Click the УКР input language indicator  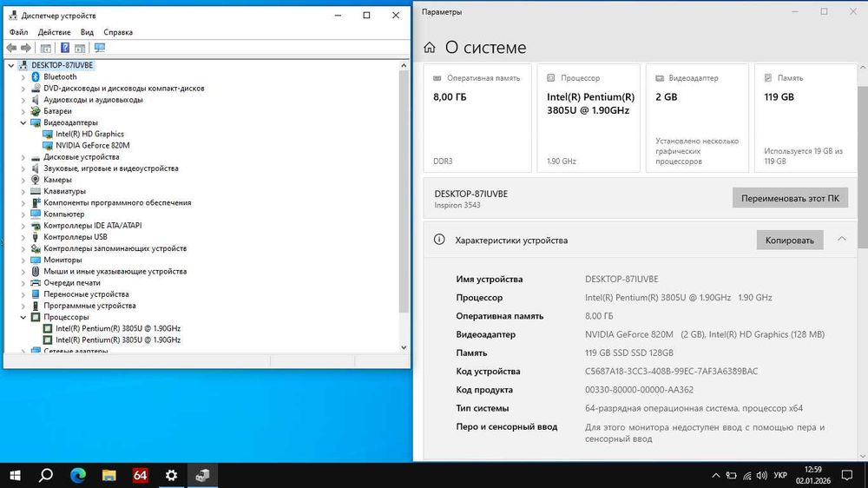(780, 475)
